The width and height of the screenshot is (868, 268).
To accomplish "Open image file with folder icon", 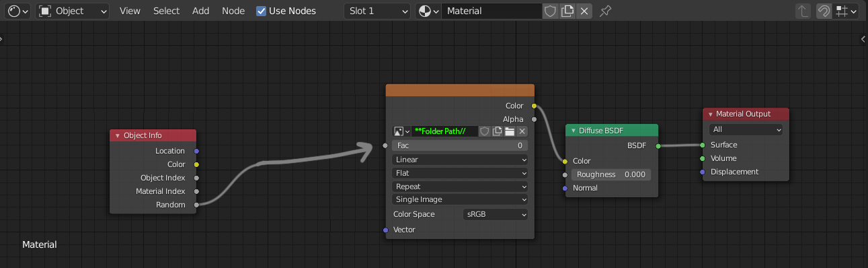I will (x=510, y=131).
